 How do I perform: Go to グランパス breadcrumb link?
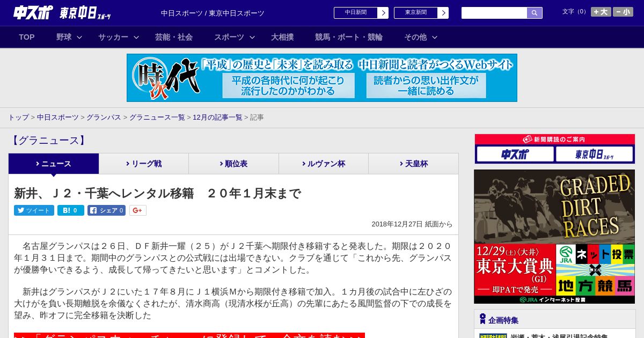pos(104,117)
